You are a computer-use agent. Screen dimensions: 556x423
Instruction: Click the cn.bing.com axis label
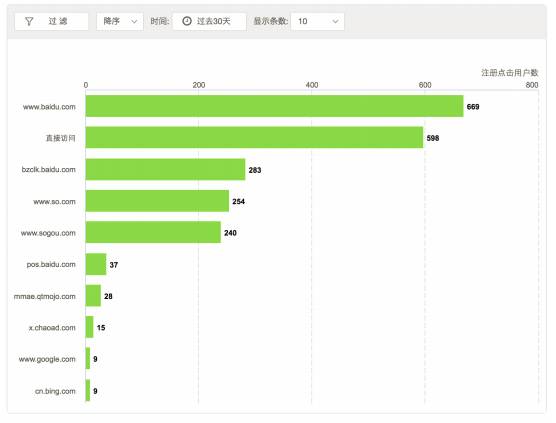click(x=55, y=391)
